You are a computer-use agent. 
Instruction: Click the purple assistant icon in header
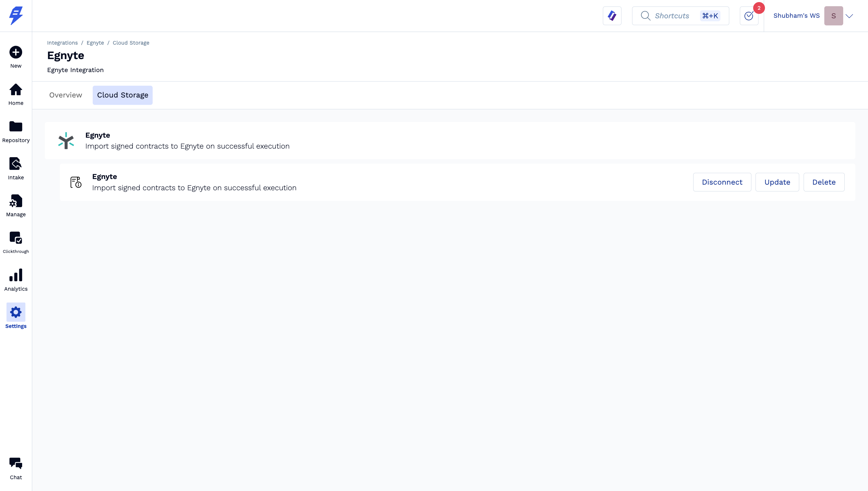click(612, 16)
